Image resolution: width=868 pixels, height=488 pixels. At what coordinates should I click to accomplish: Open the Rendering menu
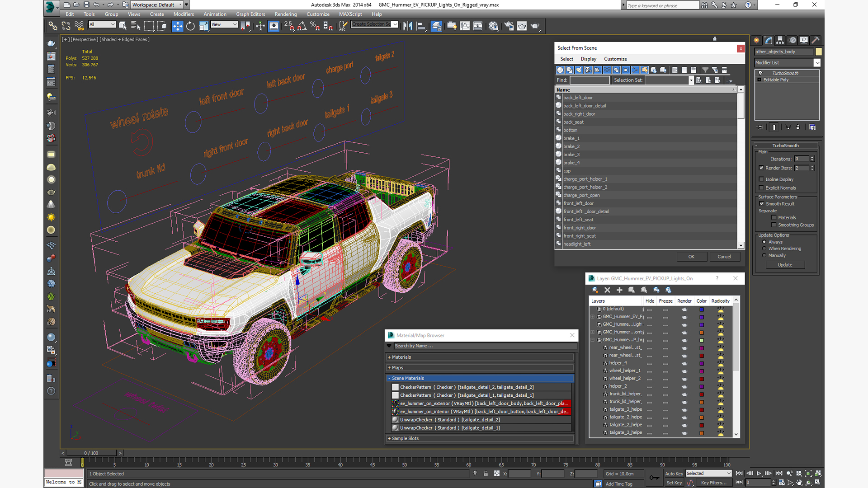286,14
